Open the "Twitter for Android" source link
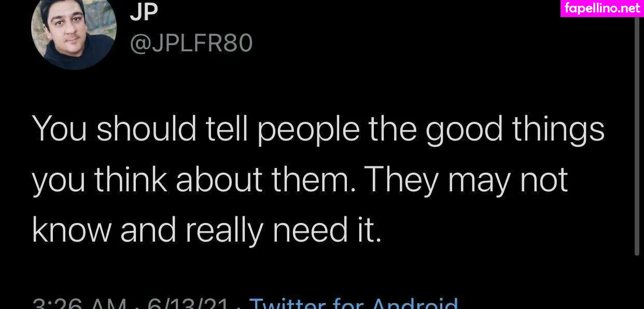644x309 pixels. 354,303
